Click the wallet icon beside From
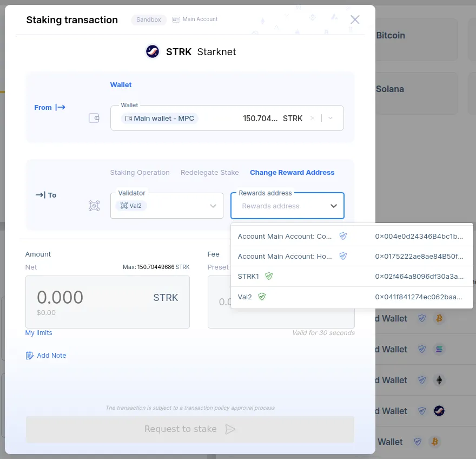This screenshot has width=476, height=459. click(94, 118)
